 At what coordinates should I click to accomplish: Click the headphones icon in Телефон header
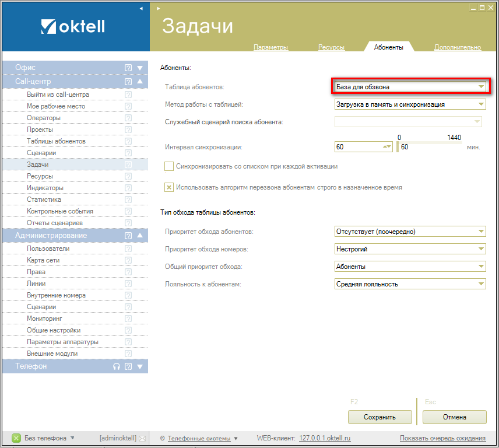(117, 366)
